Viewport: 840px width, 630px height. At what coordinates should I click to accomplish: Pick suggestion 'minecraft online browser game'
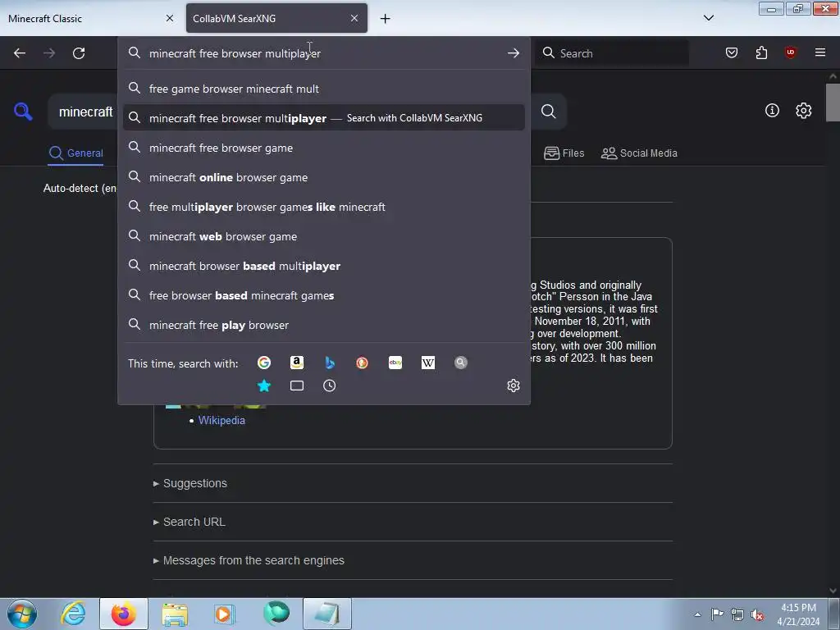[x=323, y=177]
